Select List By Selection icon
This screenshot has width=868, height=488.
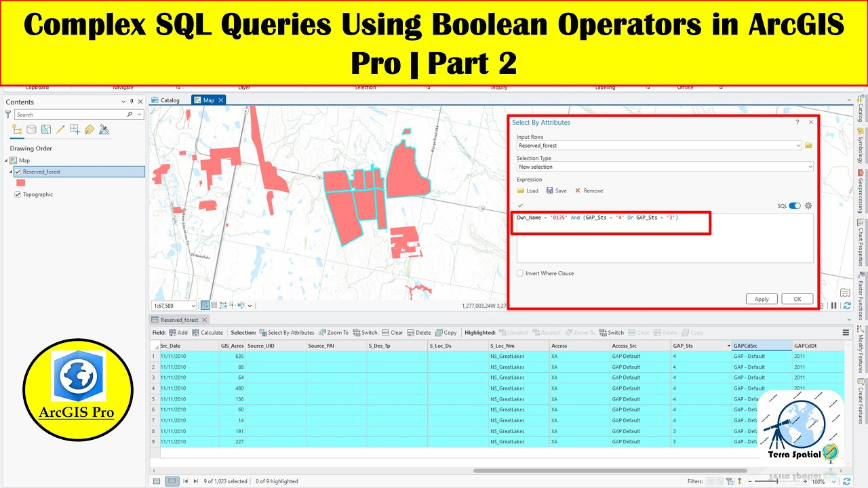point(46,129)
